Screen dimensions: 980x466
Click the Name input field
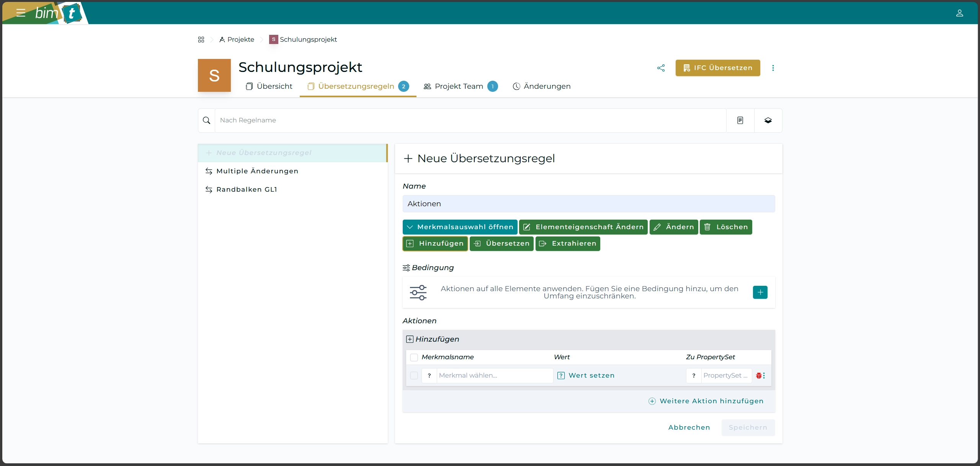coord(588,204)
